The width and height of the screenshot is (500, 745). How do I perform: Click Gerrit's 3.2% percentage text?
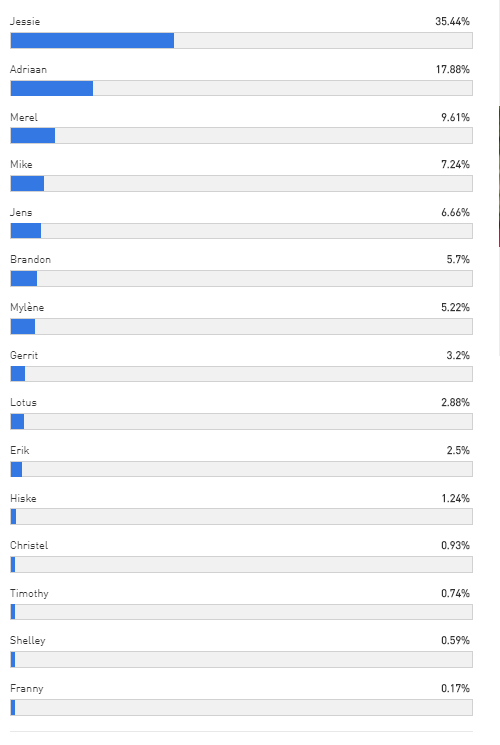point(458,355)
